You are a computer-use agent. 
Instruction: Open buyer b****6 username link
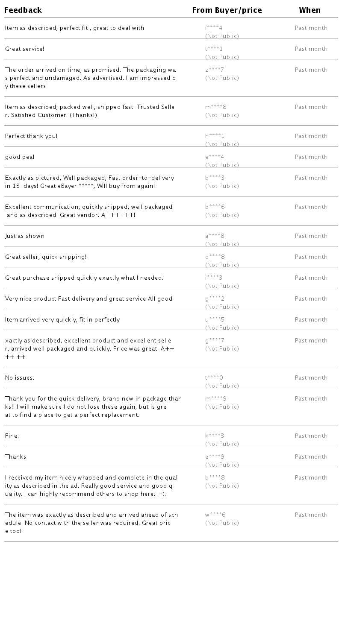pos(215,207)
